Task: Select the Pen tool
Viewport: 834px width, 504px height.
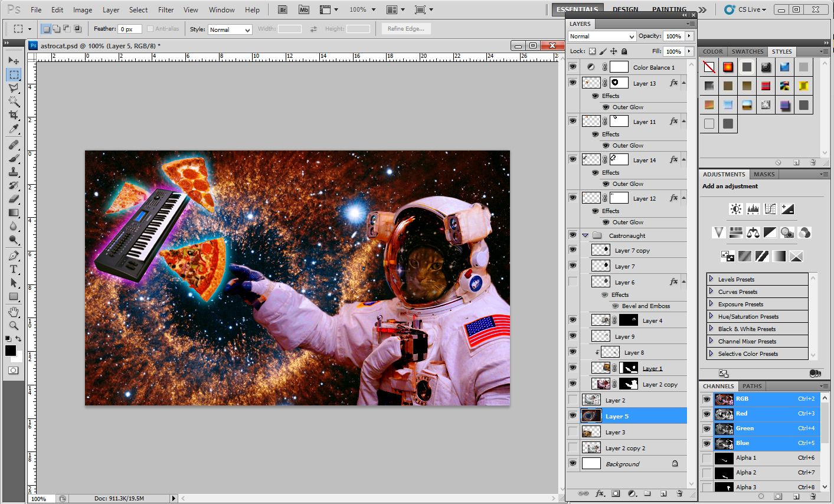Action: tap(14, 256)
